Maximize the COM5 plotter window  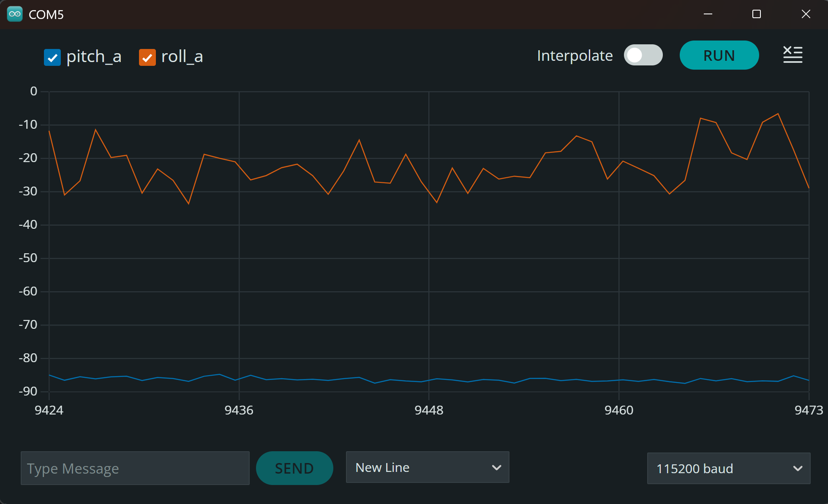(757, 14)
